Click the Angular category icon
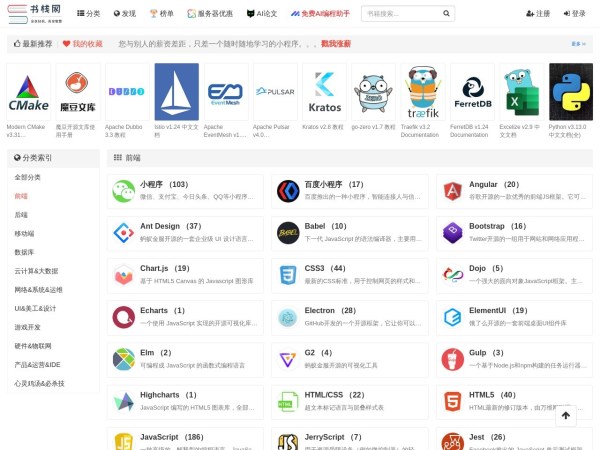This screenshot has width=600, height=450. coord(452,190)
